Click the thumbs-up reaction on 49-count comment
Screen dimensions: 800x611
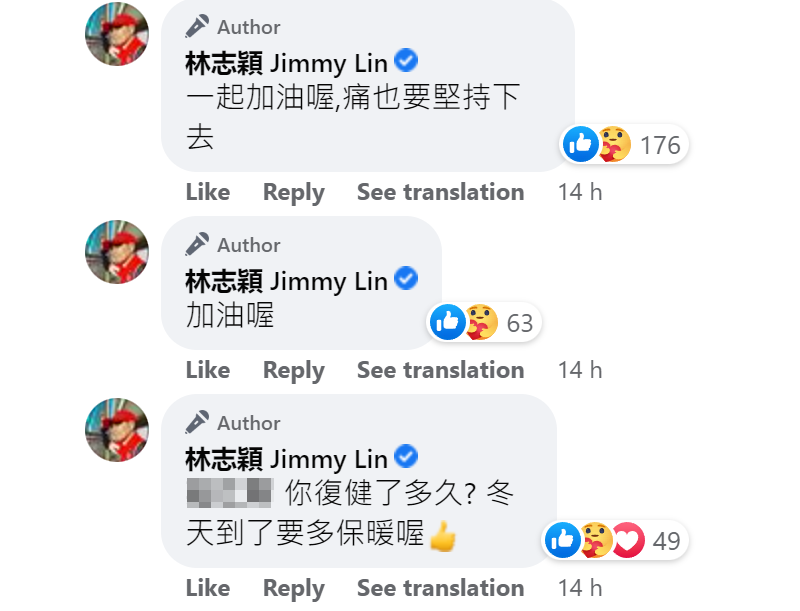(x=563, y=540)
